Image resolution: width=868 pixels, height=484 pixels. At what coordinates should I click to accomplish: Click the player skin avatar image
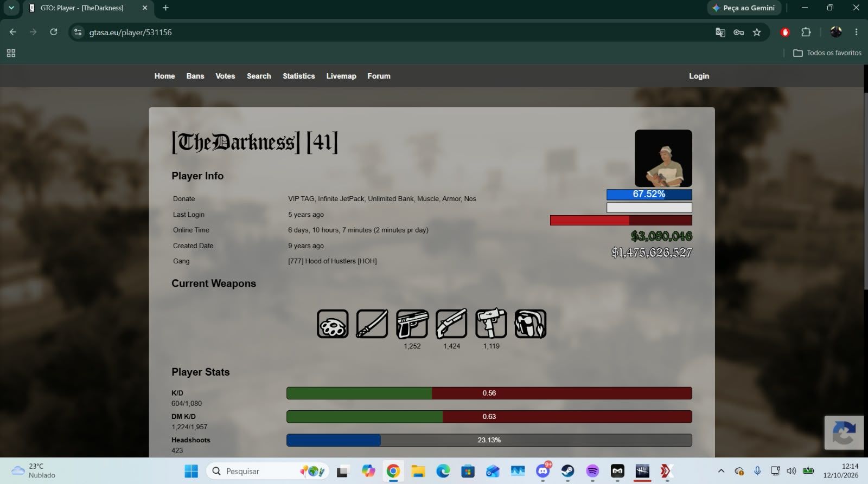tap(663, 158)
